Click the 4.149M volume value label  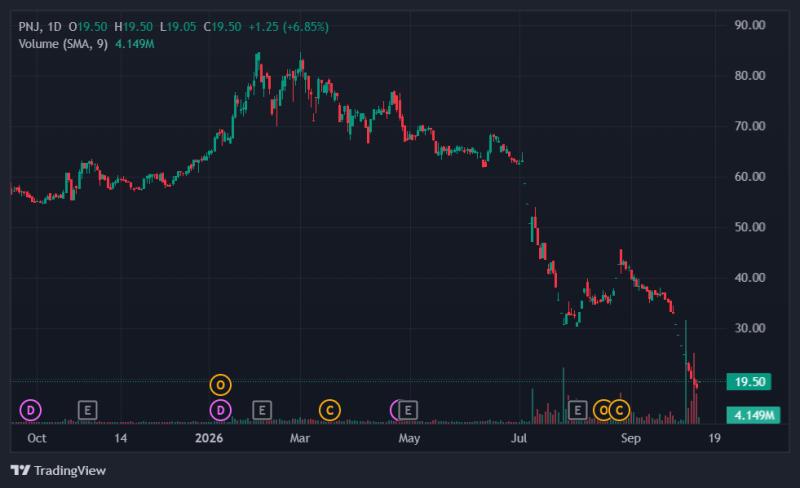[753, 416]
